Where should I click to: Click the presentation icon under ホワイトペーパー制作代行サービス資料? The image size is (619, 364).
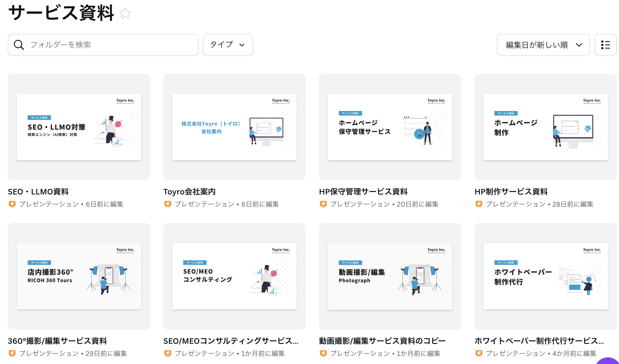pos(479,353)
